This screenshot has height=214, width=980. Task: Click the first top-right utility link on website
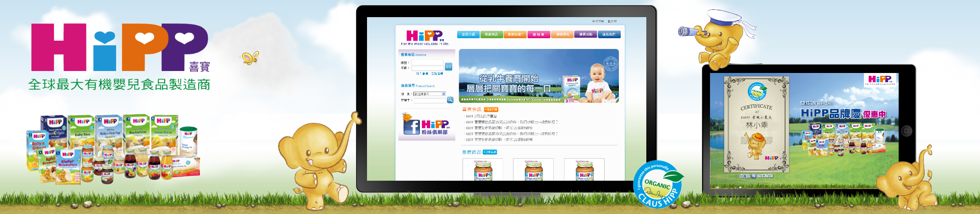pos(598,22)
